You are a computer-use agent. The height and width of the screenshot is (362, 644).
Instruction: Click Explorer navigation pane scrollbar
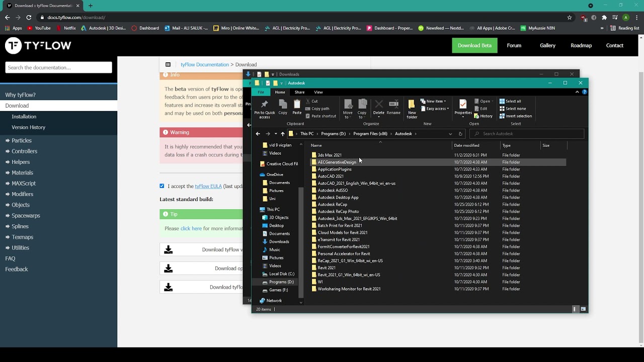pos(301,243)
